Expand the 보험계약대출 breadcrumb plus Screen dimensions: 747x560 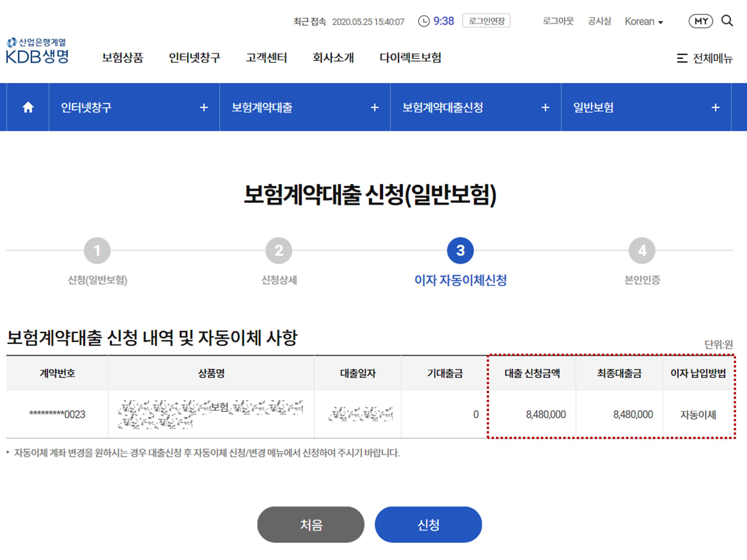pos(374,108)
